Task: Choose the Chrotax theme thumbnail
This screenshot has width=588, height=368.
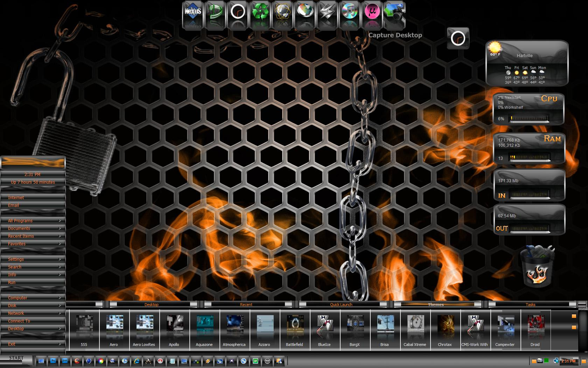Action: coord(445,330)
